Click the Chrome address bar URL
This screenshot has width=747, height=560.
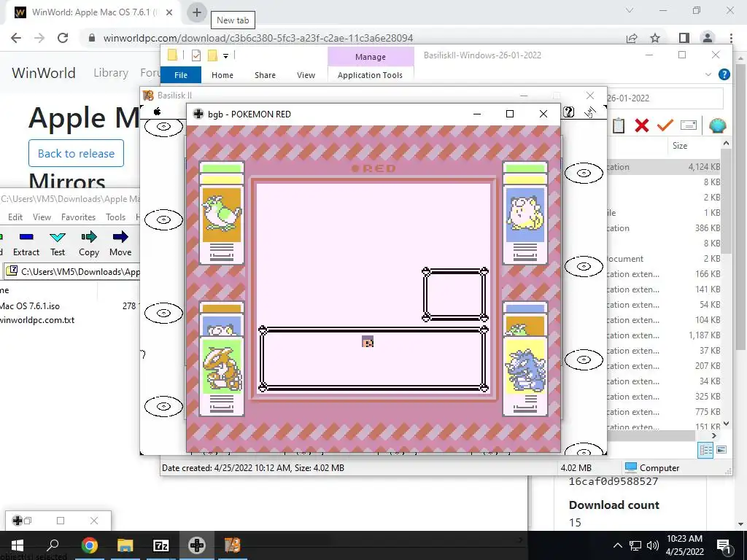coord(258,38)
